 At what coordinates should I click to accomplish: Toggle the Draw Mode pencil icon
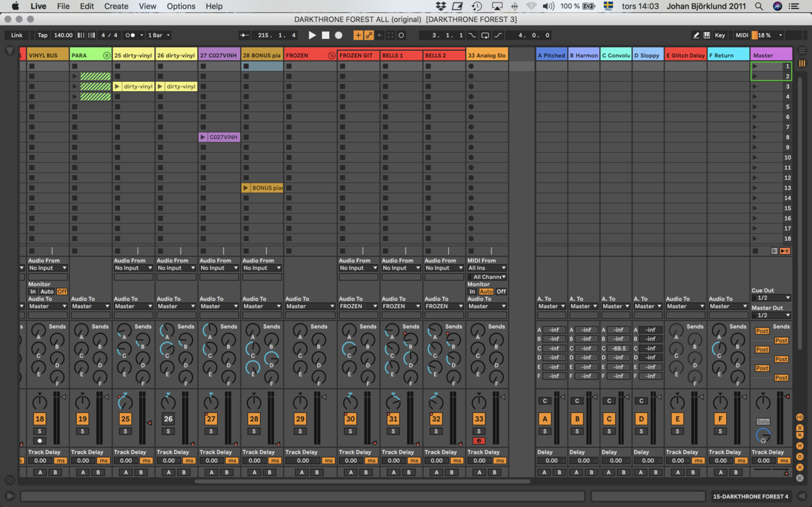coord(696,35)
